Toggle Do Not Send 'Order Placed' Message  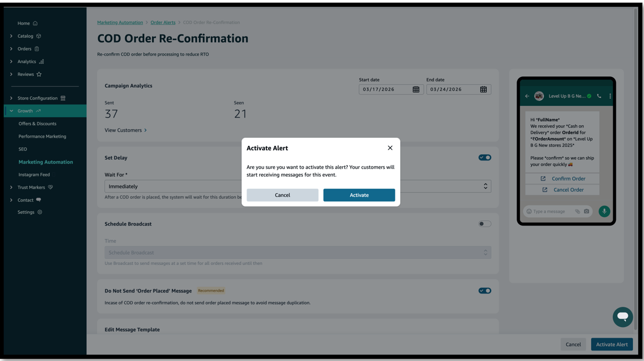pyautogui.click(x=484, y=290)
